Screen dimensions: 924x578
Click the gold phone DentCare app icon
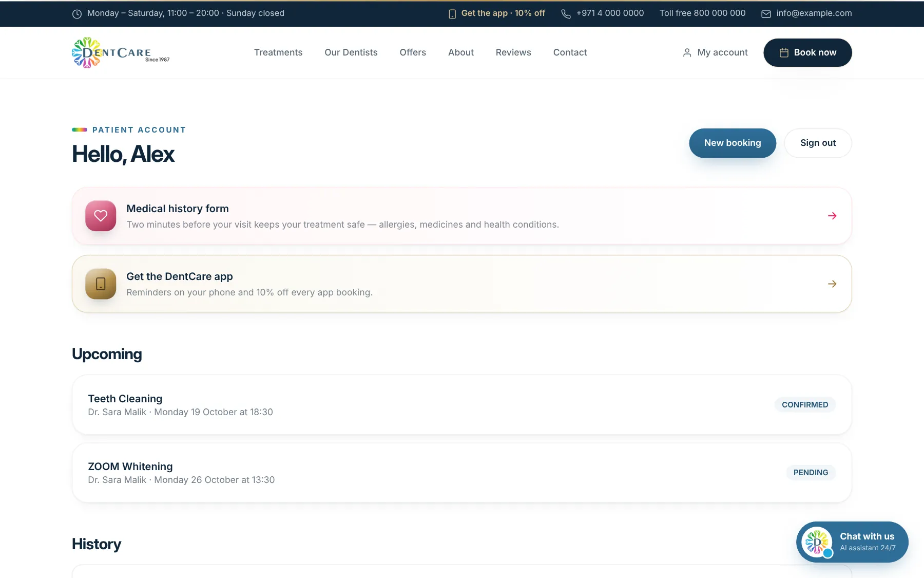click(101, 284)
